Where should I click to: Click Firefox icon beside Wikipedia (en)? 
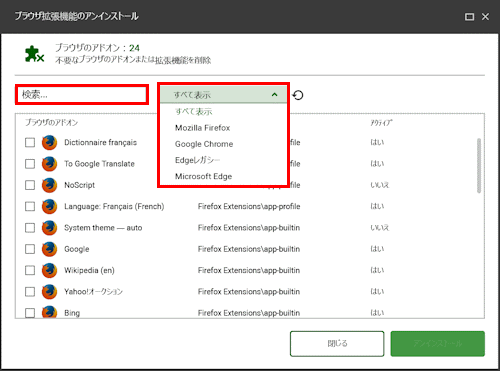(49, 271)
